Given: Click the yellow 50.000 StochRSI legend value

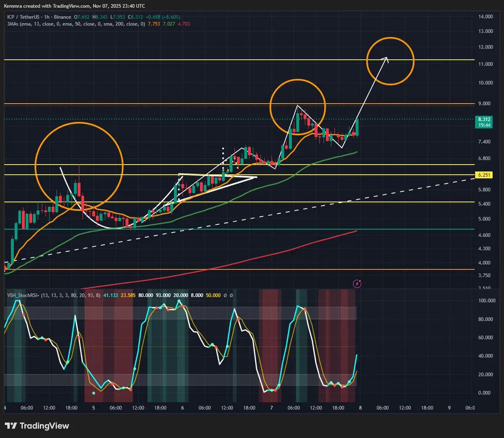Looking at the screenshot, I should pos(213,295).
